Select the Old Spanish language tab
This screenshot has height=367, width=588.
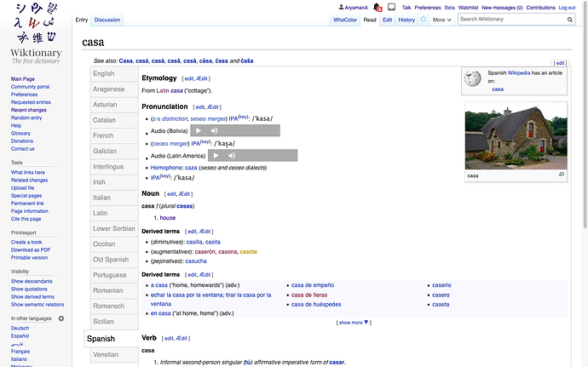point(114,260)
